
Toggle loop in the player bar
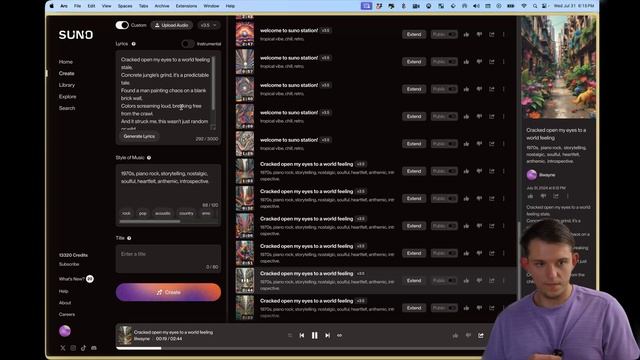(340, 336)
